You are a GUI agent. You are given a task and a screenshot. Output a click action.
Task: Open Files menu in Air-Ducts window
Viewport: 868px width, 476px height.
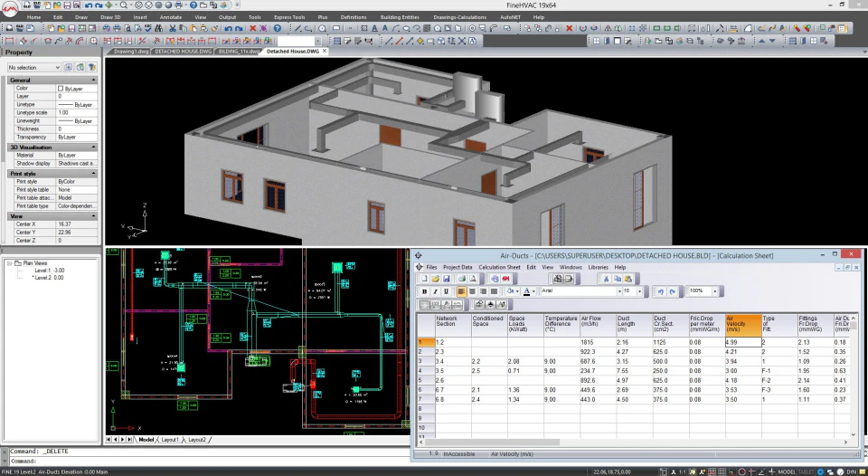point(431,267)
